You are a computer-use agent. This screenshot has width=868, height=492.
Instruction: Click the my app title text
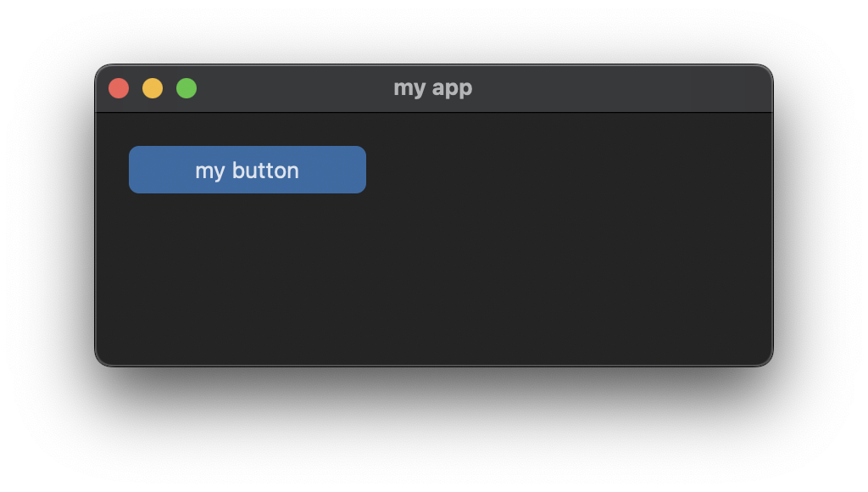tap(434, 87)
